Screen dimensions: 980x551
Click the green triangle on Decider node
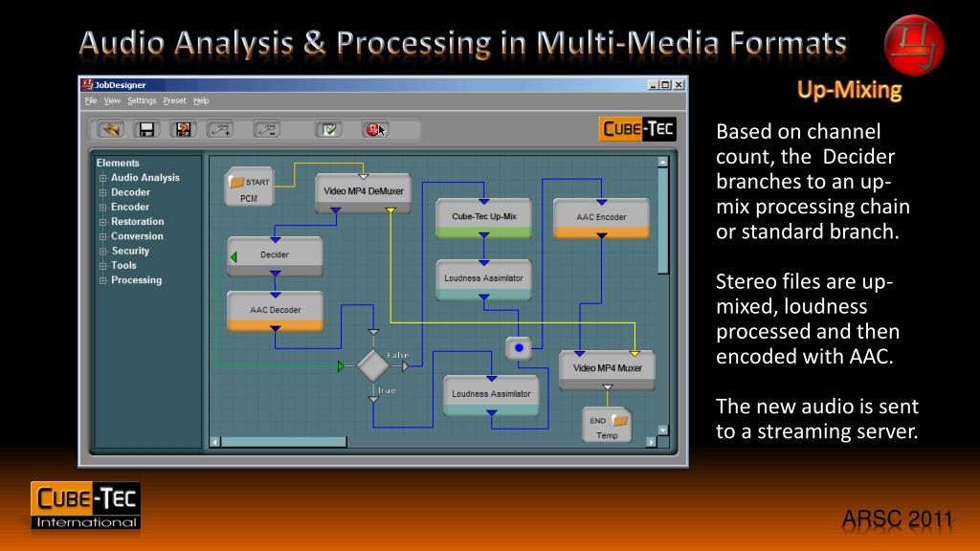[x=234, y=256]
